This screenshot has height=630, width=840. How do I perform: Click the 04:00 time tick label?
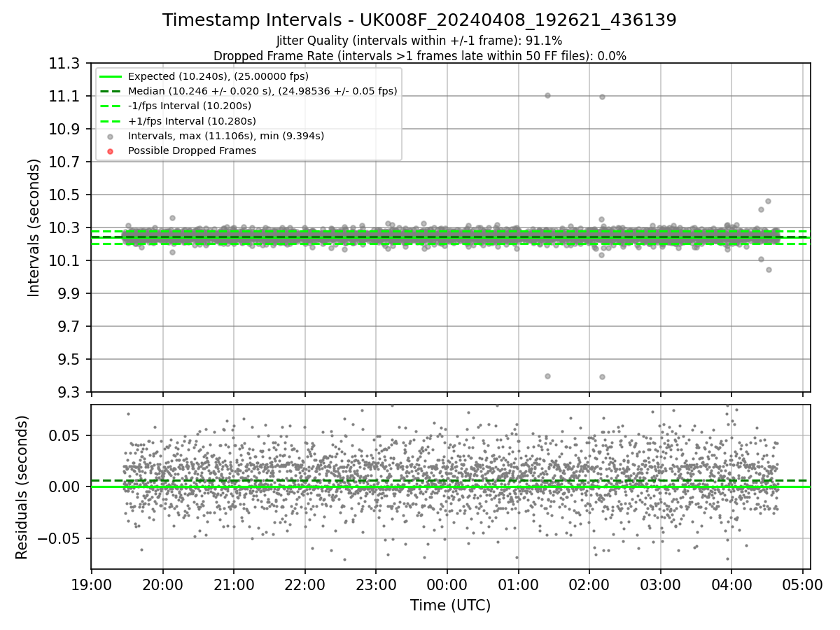click(731, 584)
